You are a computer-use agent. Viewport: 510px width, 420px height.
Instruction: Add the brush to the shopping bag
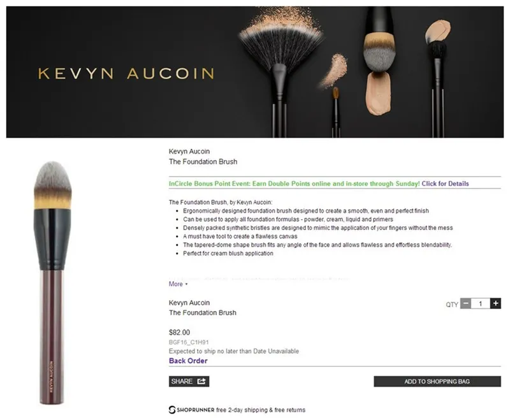pos(437,381)
